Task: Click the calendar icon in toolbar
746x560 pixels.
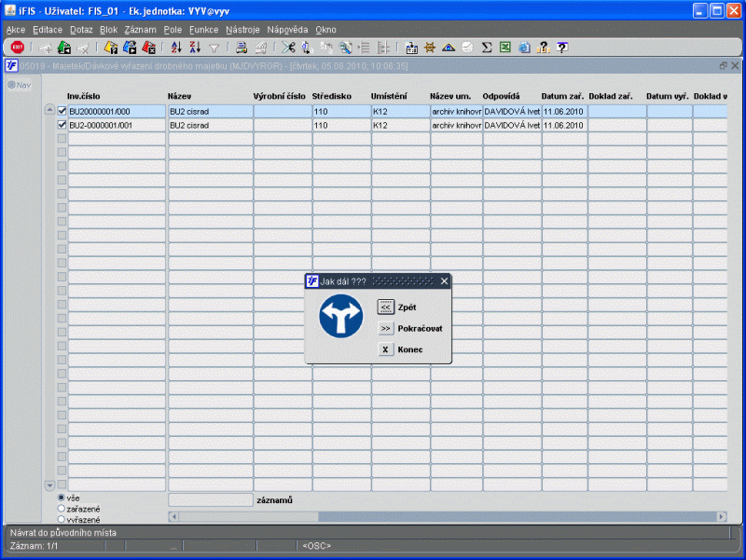Action: tap(411, 48)
